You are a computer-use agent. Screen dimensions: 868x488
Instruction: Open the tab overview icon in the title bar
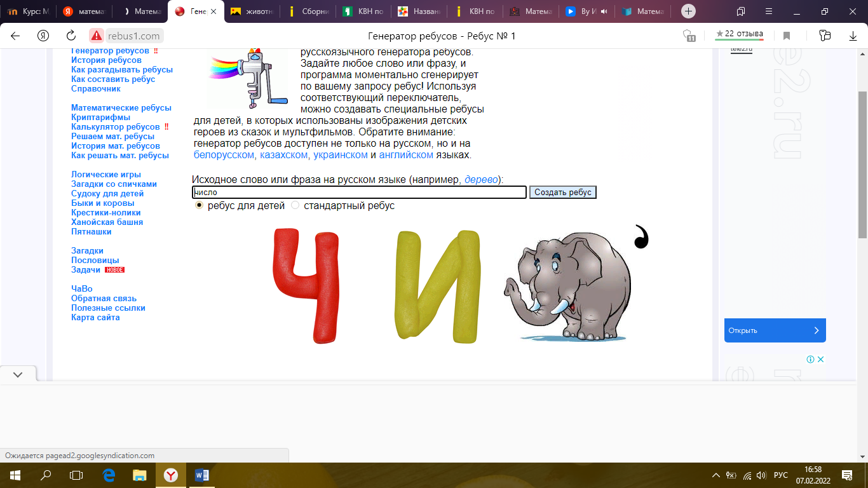pyautogui.click(x=741, y=11)
